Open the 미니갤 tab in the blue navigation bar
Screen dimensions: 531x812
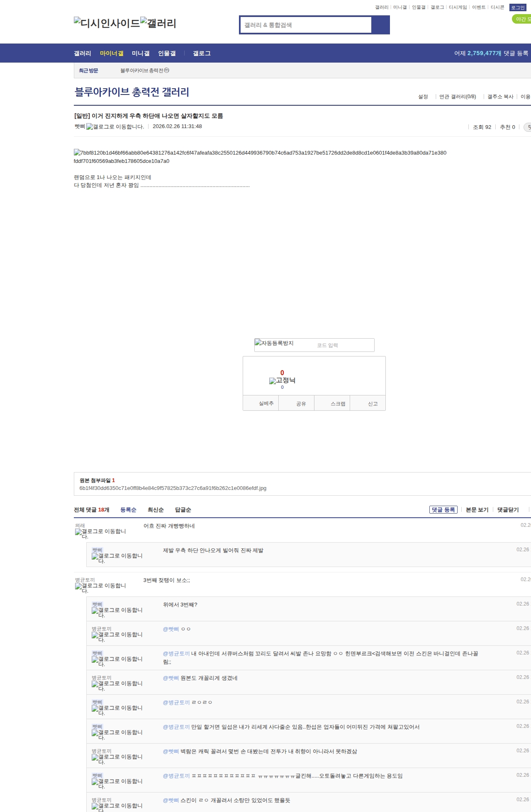[x=141, y=53]
